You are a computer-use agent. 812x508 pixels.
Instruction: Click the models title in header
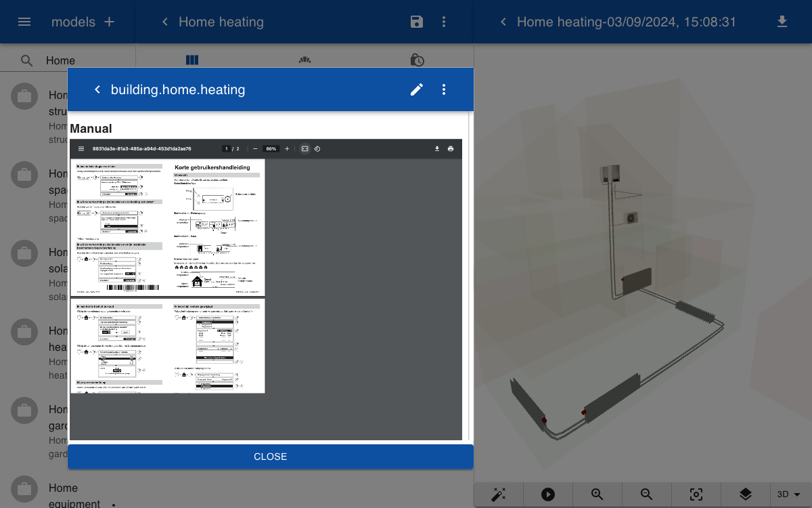pyautogui.click(x=73, y=22)
